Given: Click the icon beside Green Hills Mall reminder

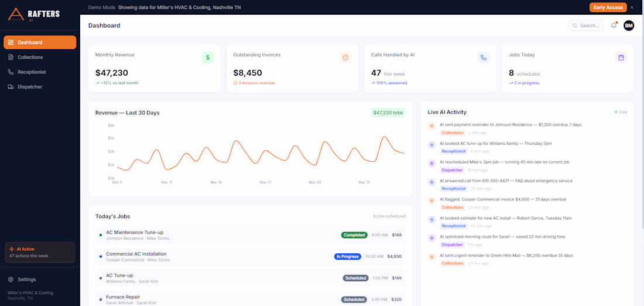Looking at the screenshot, I should (x=431, y=257).
